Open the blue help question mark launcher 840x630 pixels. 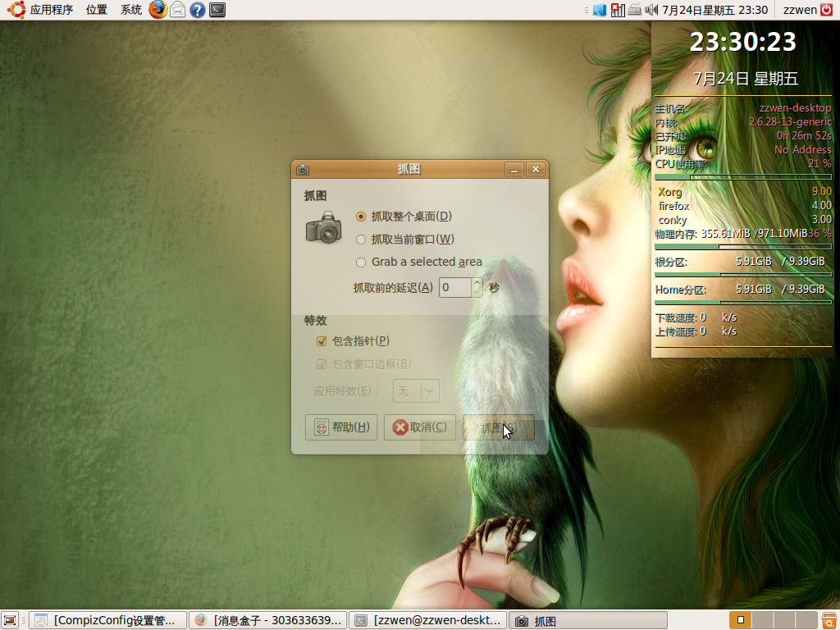click(x=198, y=10)
